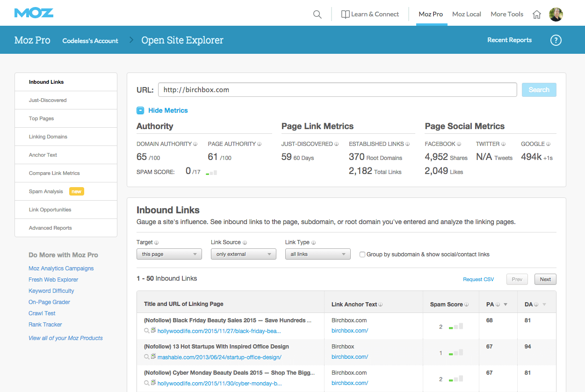585x392 pixels.
Task: Click the Learn & Connect book icon
Action: [x=345, y=15]
